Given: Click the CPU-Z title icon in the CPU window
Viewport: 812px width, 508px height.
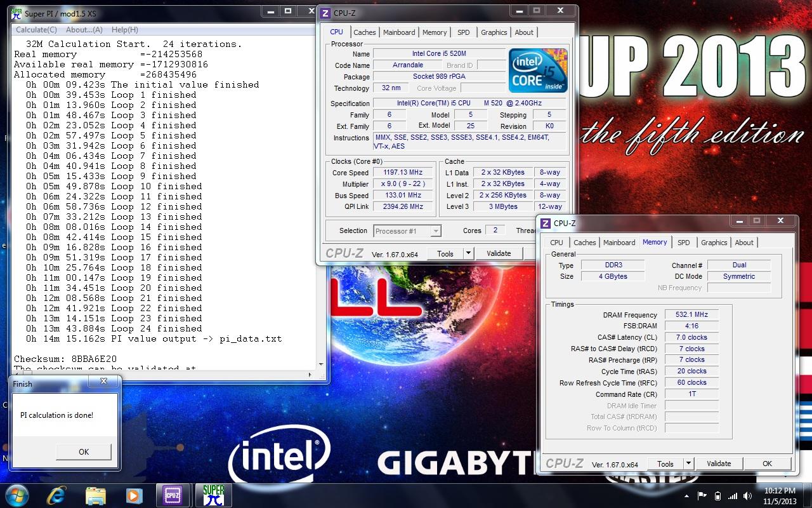Looking at the screenshot, I should tap(325, 13).
